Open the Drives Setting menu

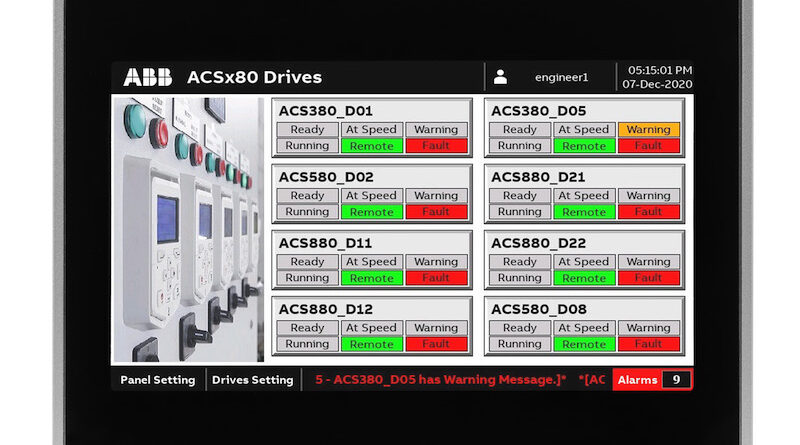(253, 380)
